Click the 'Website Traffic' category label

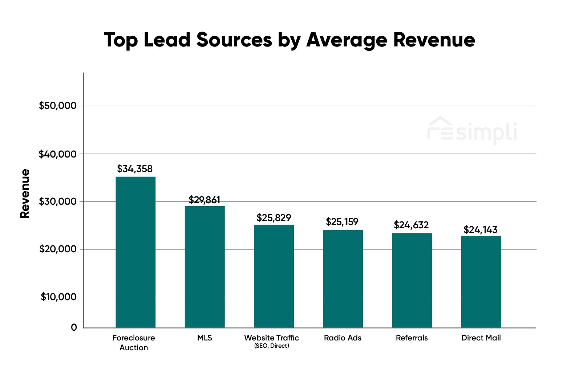(x=272, y=338)
